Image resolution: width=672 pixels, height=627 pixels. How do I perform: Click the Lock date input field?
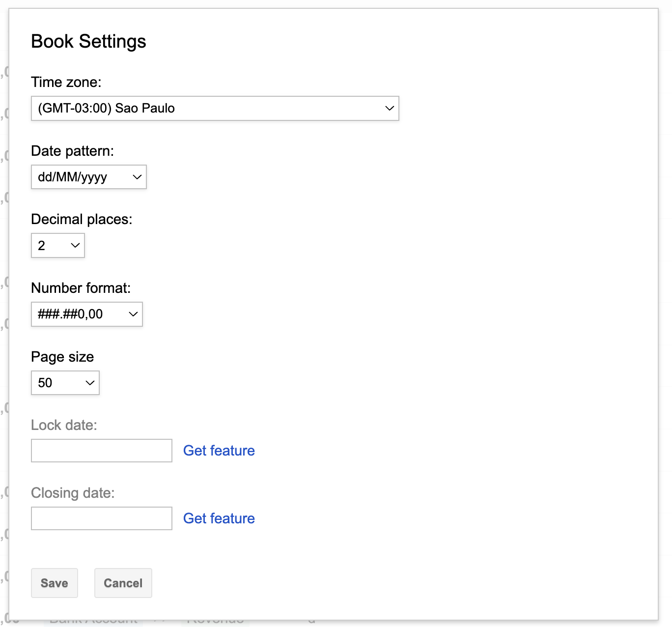click(x=101, y=450)
